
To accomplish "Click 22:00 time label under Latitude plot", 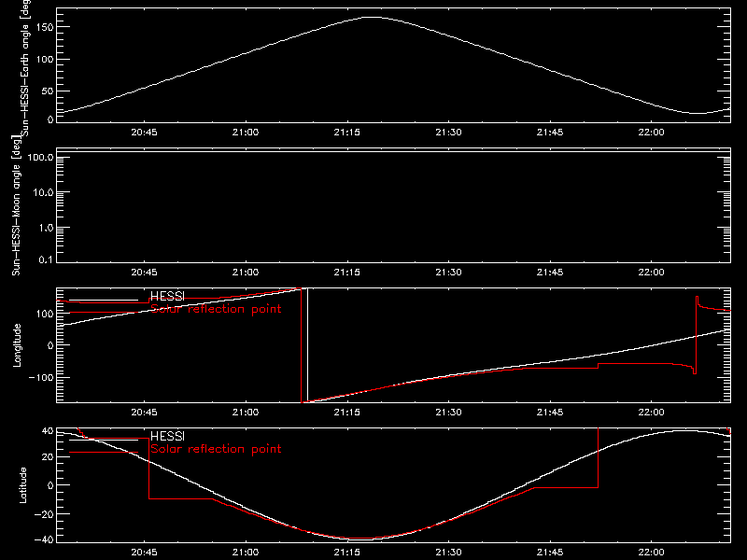I will pyautogui.click(x=651, y=553).
